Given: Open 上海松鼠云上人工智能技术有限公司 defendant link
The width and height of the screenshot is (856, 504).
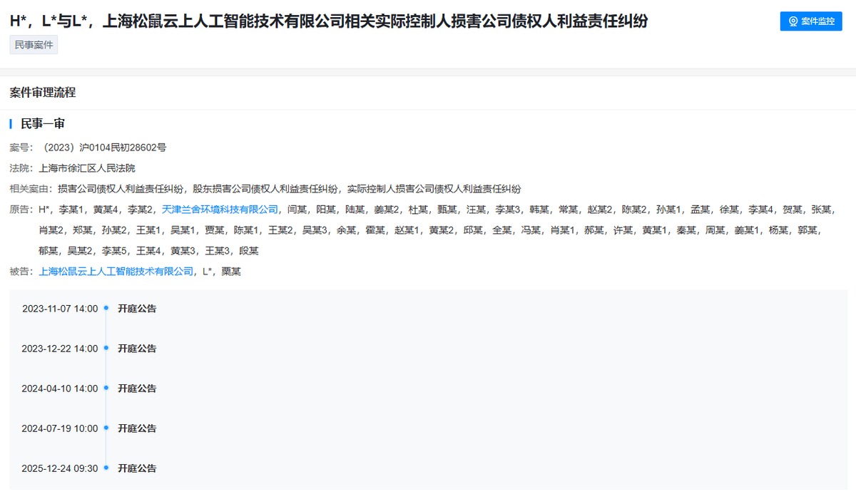Looking at the screenshot, I should 116,272.
